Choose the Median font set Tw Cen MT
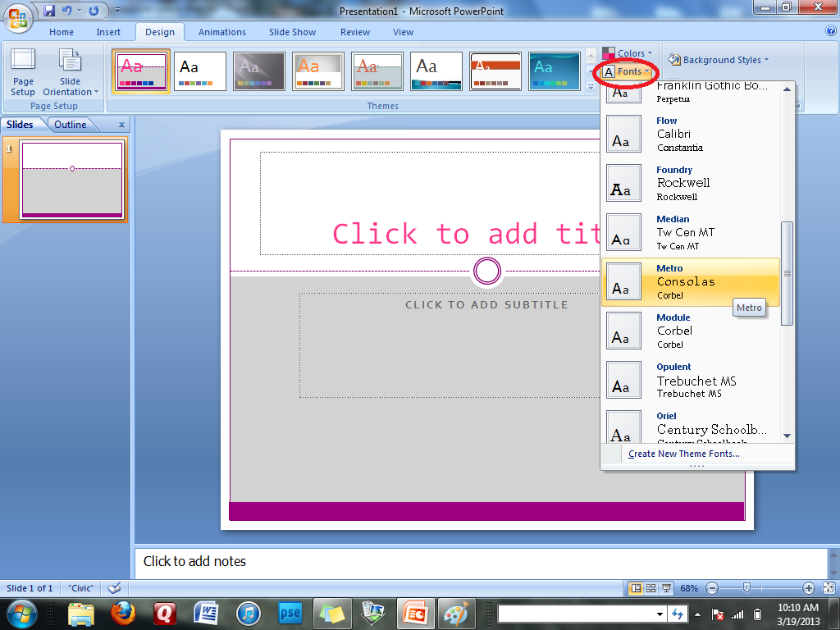 [x=691, y=232]
